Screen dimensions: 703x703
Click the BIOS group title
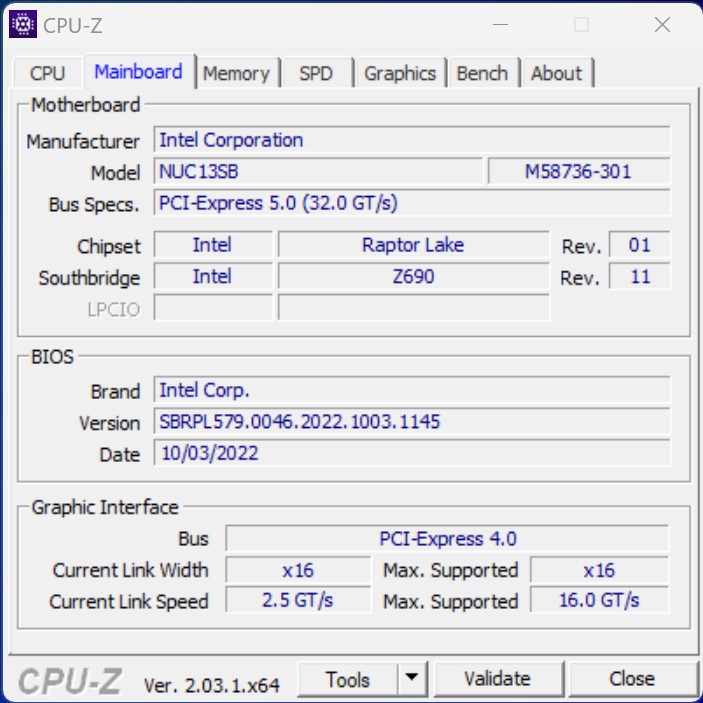click(x=52, y=357)
